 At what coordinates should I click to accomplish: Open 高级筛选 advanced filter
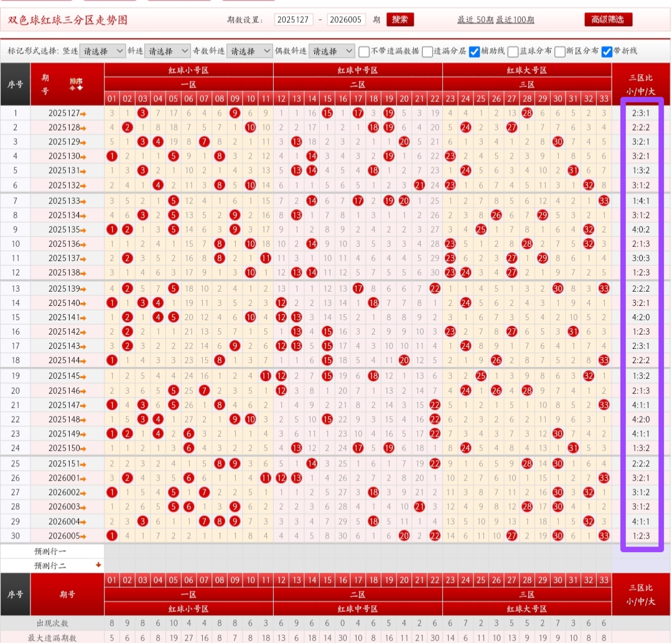pyautogui.click(x=608, y=19)
